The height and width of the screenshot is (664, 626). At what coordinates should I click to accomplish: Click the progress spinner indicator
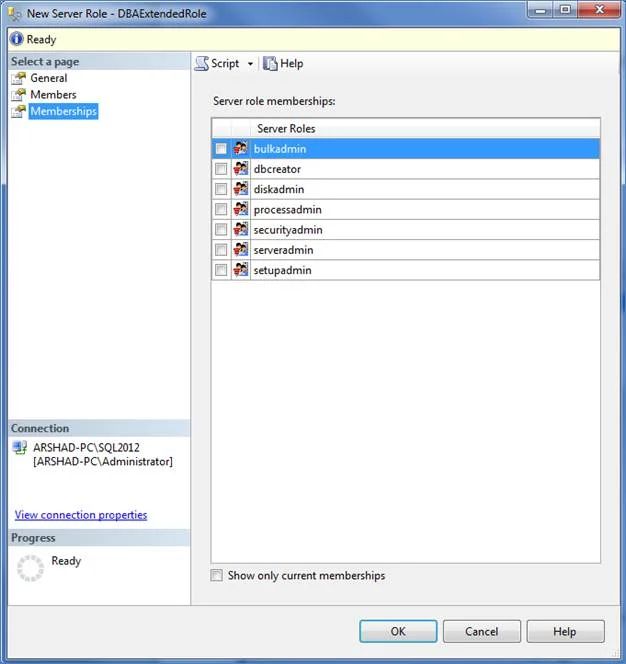(x=30, y=568)
